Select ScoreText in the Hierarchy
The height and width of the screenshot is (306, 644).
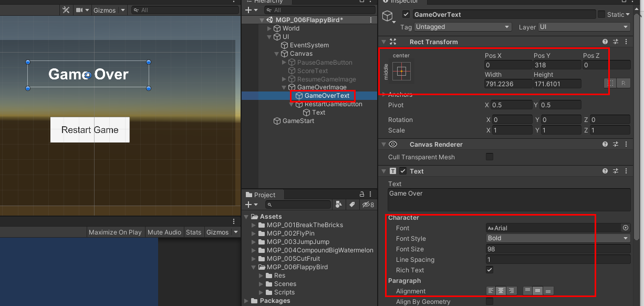[313, 70]
